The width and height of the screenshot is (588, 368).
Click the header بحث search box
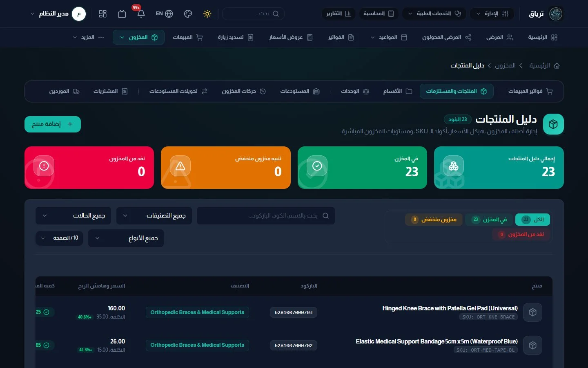pyautogui.click(x=253, y=14)
